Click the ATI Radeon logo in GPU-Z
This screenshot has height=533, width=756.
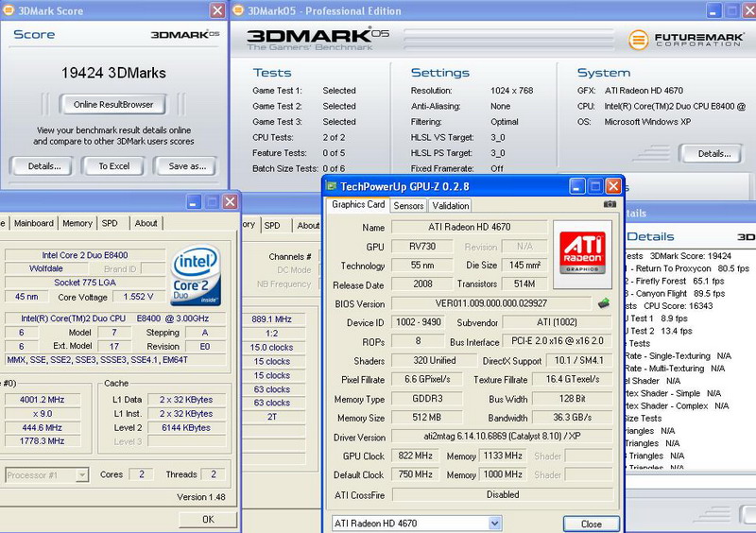tap(582, 254)
